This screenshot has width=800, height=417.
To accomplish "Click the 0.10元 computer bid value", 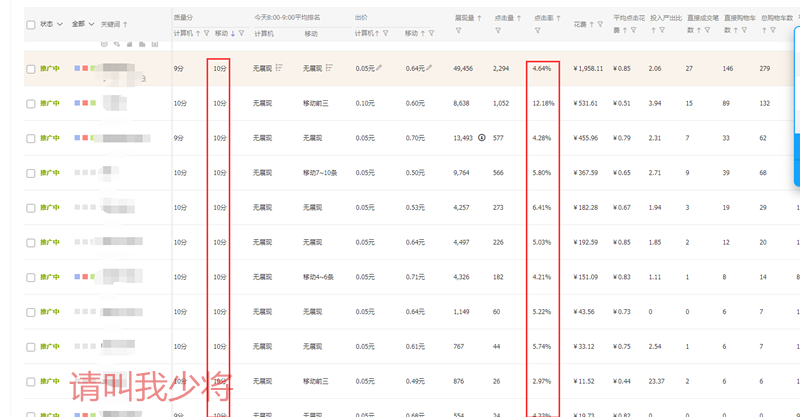I will [x=365, y=103].
